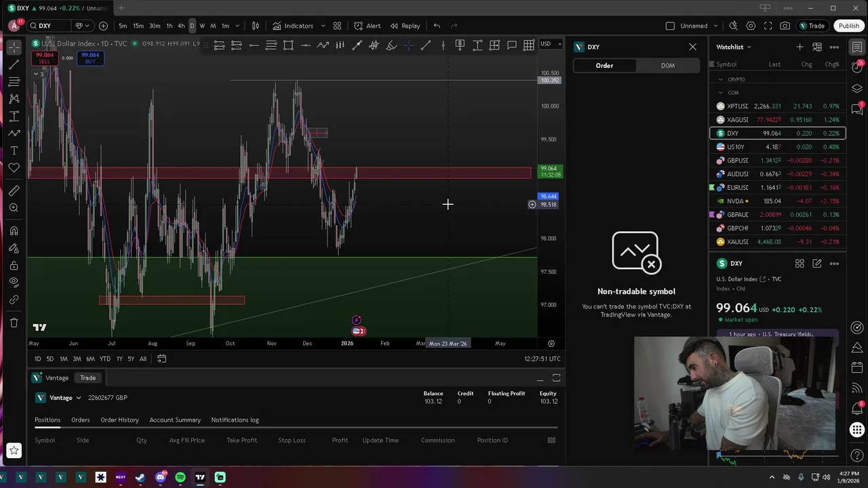Open alerts panel clock icon
Image resolution: width=868 pixels, height=488 pixels.
tap(857, 68)
